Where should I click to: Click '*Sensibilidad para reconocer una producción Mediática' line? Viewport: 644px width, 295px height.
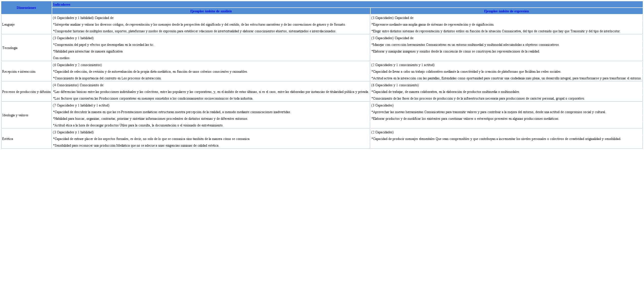[x=136, y=146]
